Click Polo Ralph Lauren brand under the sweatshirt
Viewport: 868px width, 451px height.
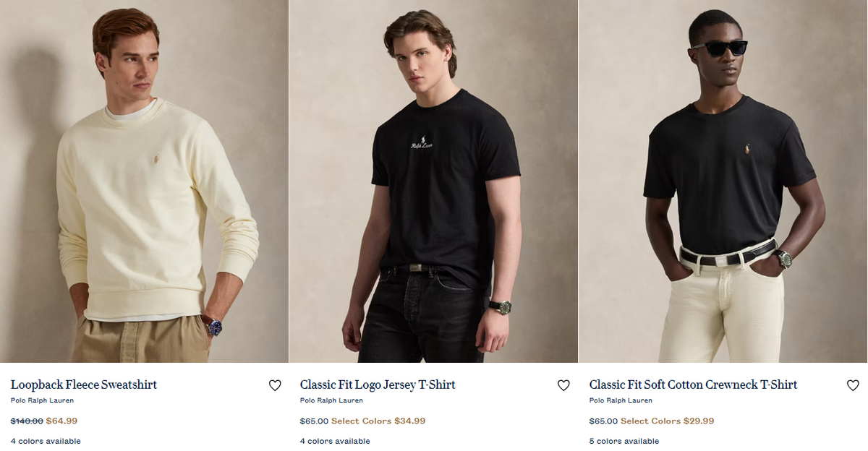pyautogui.click(x=42, y=400)
